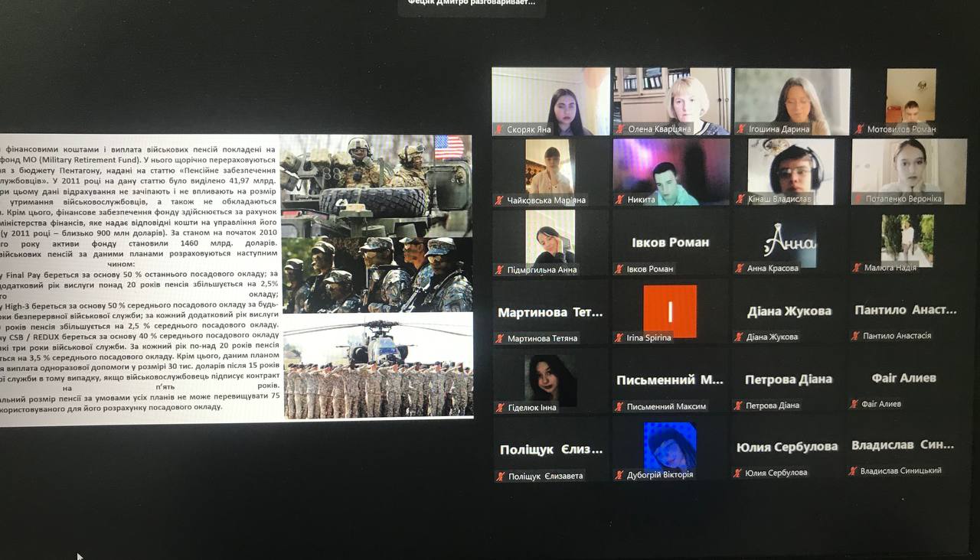The image size is (980, 560).
Task: Click muted mic icon for Гіделюк Інна
Action: click(x=500, y=408)
